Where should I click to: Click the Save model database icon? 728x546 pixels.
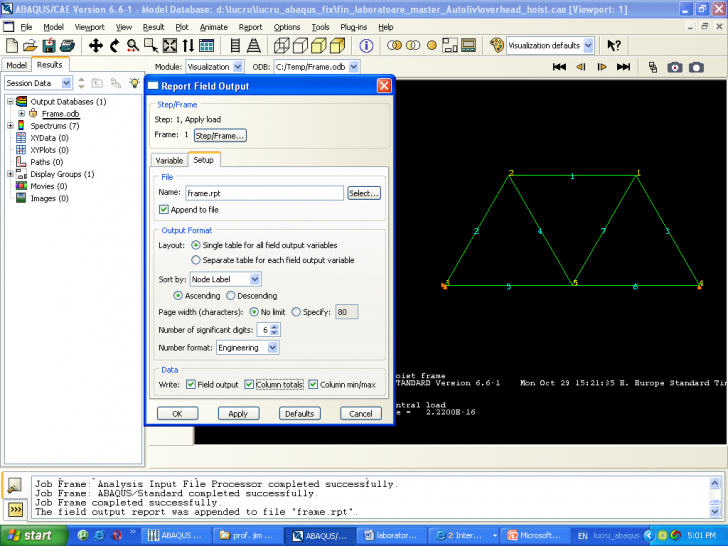coord(48,46)
